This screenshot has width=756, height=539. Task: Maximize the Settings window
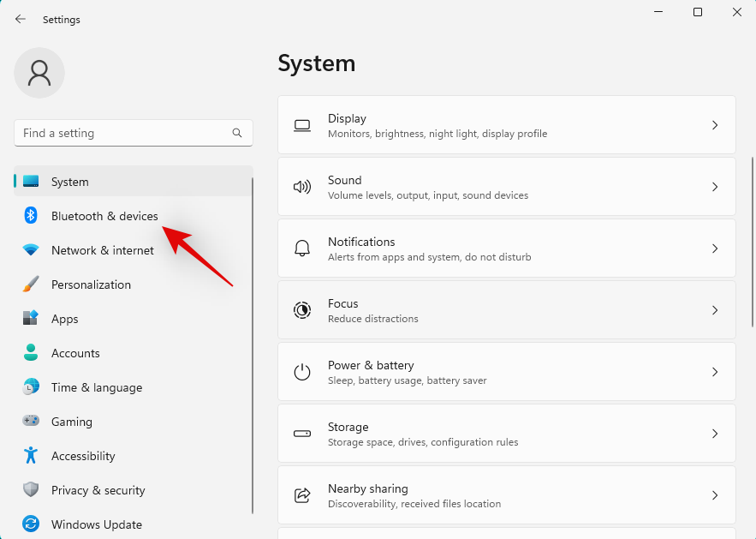point(698,12)
